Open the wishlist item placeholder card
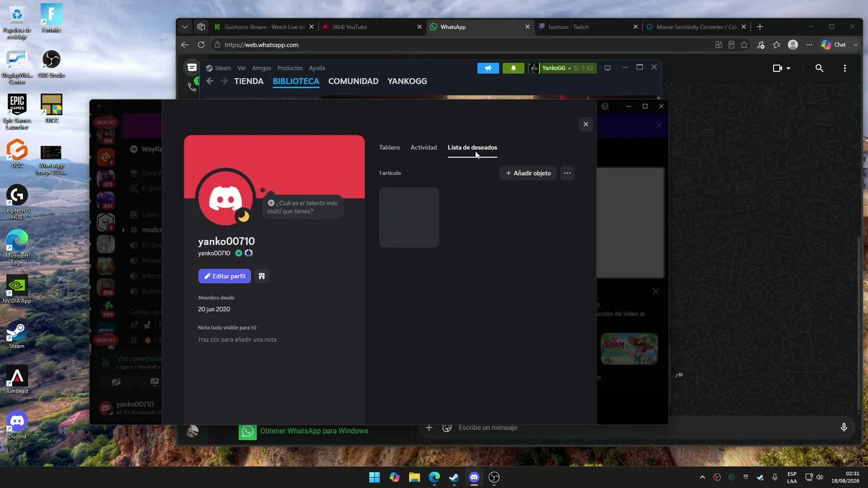Image resolution: width=868 pixels, height=488 pixels. coord(409,218)
